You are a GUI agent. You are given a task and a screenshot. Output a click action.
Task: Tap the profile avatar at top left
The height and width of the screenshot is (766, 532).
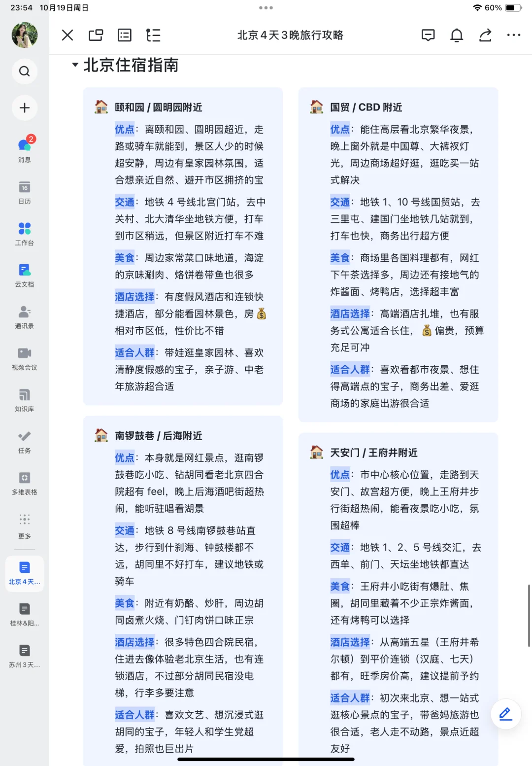[24, 35]
